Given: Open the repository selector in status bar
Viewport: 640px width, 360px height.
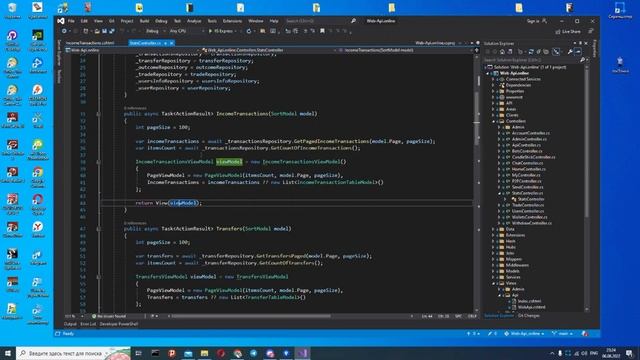Looking at the screenshot, I should pos(524,333).
